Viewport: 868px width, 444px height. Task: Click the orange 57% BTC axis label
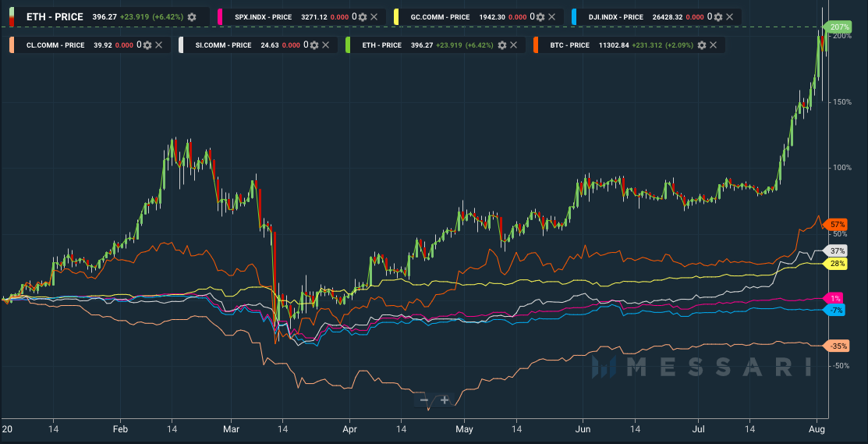pos(838,224)
